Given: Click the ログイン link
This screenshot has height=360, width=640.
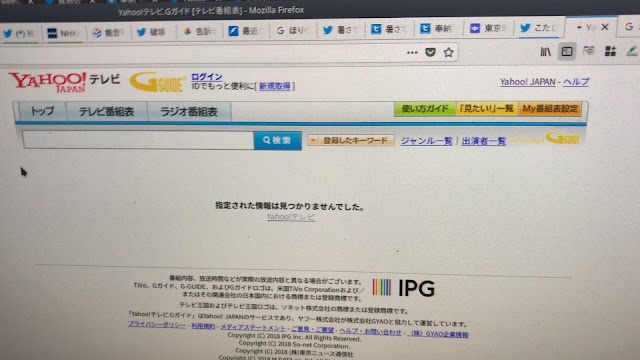Looking at the screenshot, I should 207,76.
